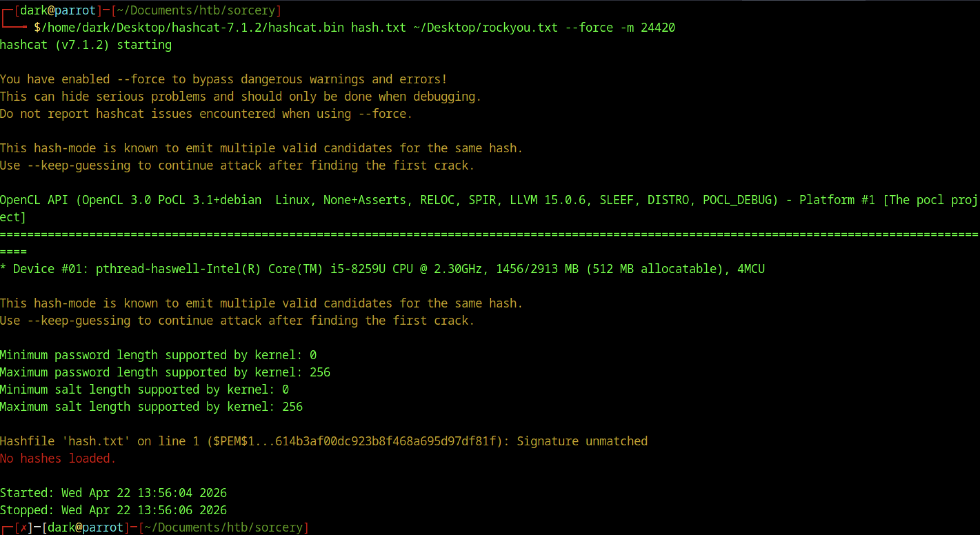Click the "hashcat (v7.1.2) starting" line

click(86, 45)
